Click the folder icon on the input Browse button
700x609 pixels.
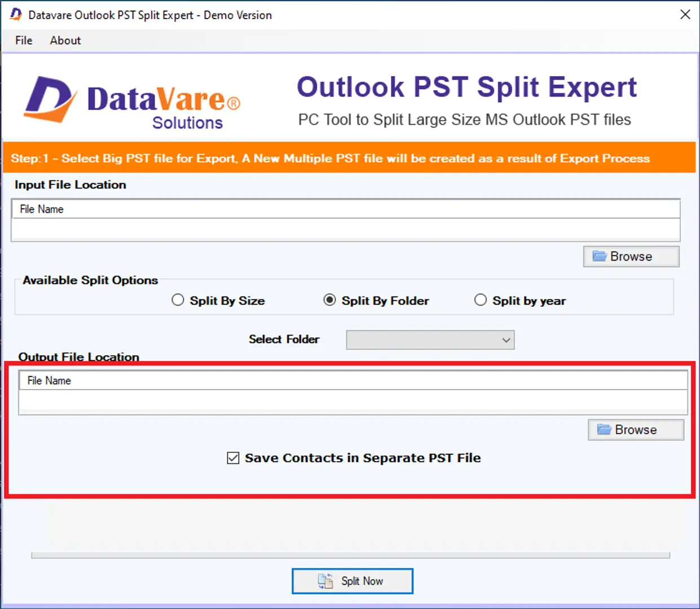(599, 257)
